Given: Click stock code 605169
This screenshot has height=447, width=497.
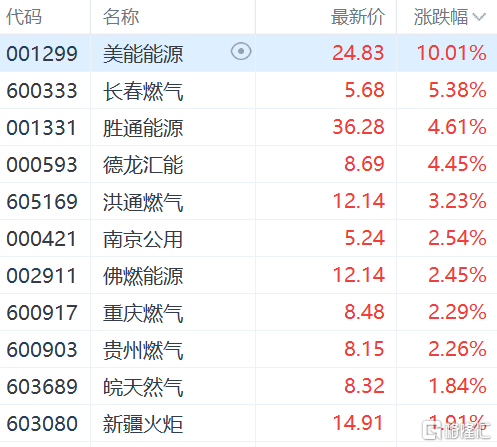Looking at the screenshot, I should click(42, 202).
